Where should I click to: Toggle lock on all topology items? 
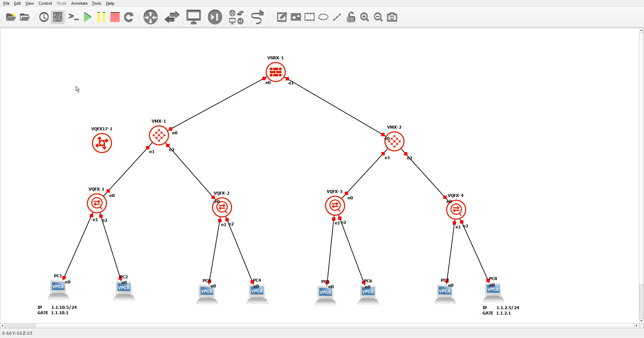click(x=351, y=17)
